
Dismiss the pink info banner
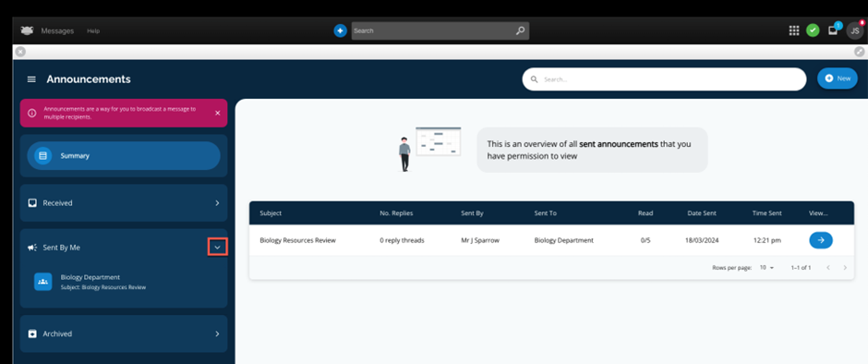(218, 113)
